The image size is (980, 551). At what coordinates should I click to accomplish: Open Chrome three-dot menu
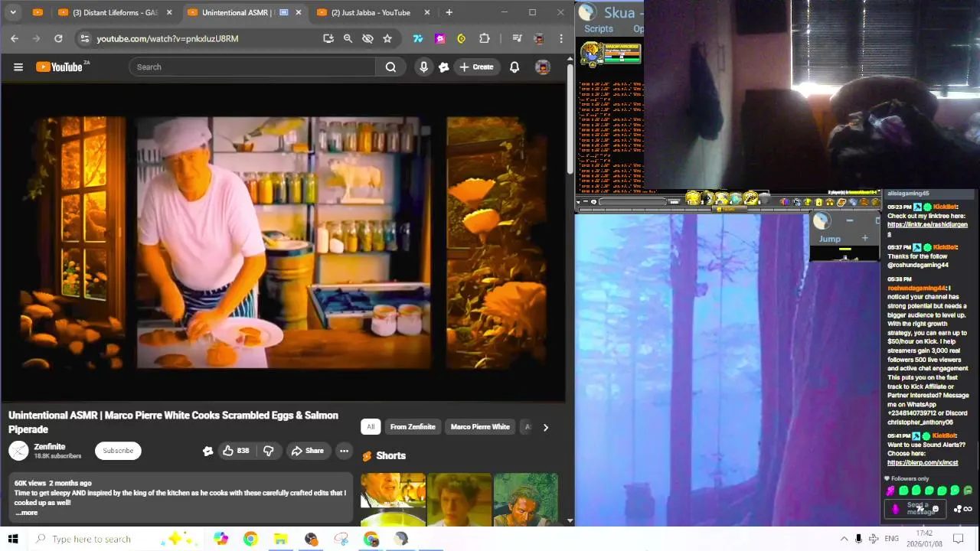pyautogui.click(x=561, y=38)
